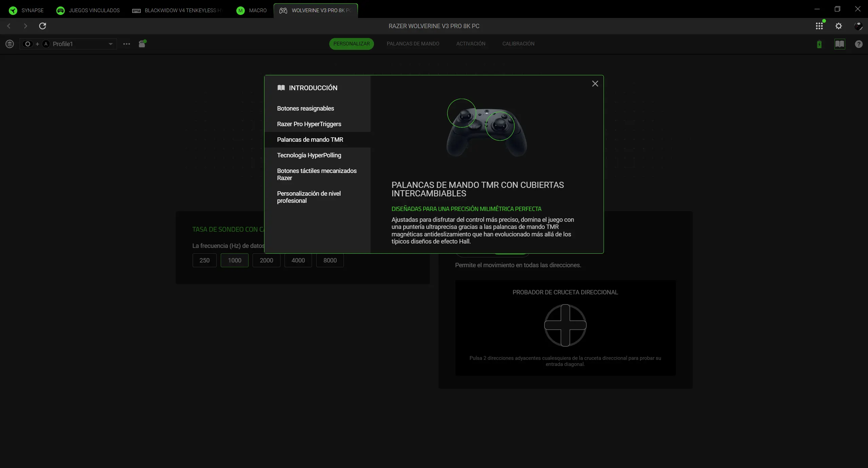Open the Synapse apps grid
This screenshot has width=868, height=468.
819,26
